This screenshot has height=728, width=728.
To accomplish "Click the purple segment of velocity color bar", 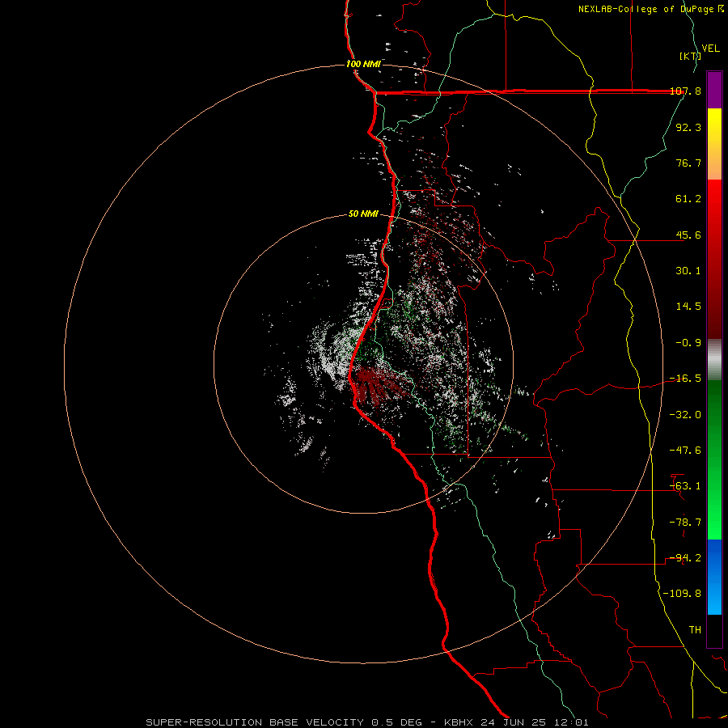I will (714, 90).
